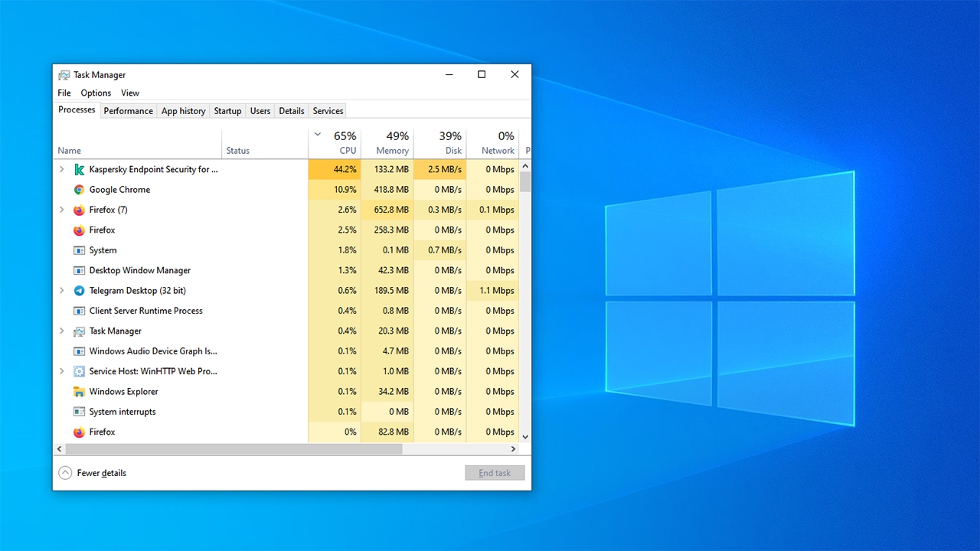
Task: Click the 44.2% CPU value for Kaspersky
Action: (x=345, y=169)
